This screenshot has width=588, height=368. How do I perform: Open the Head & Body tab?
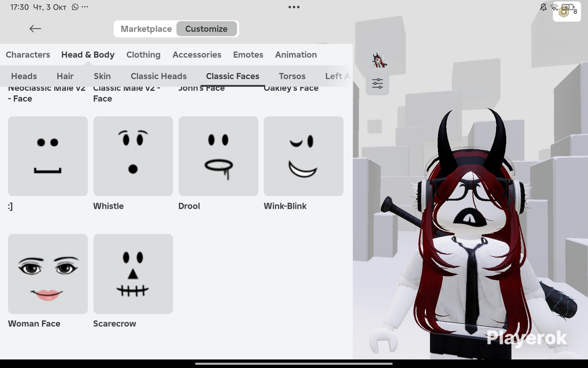(88, 55)
